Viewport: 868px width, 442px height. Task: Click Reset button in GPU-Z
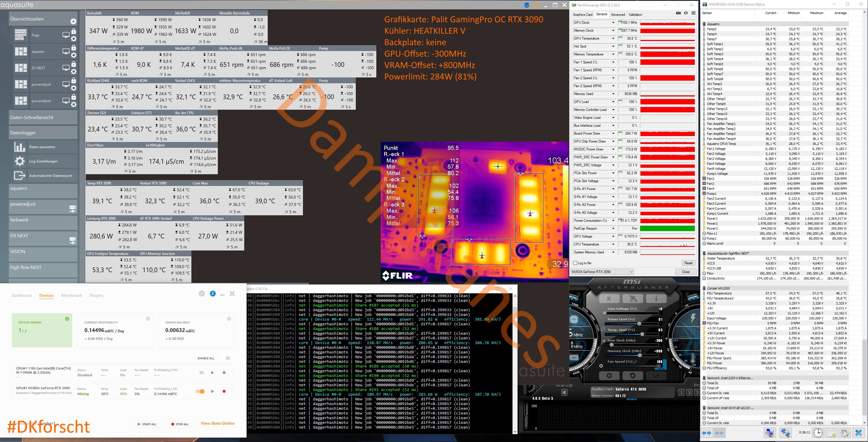[x=688, y=263]
